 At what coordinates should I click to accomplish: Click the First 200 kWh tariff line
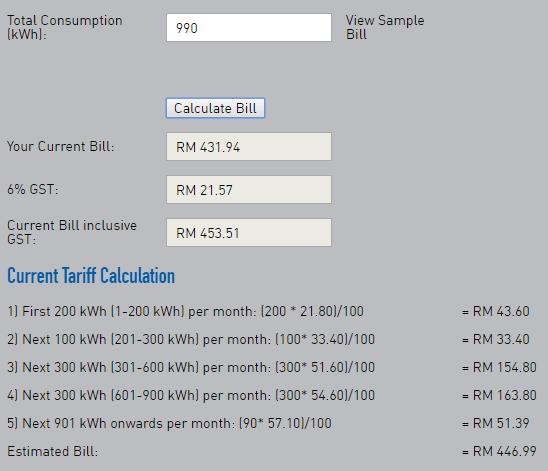click(x=186, y=311)
